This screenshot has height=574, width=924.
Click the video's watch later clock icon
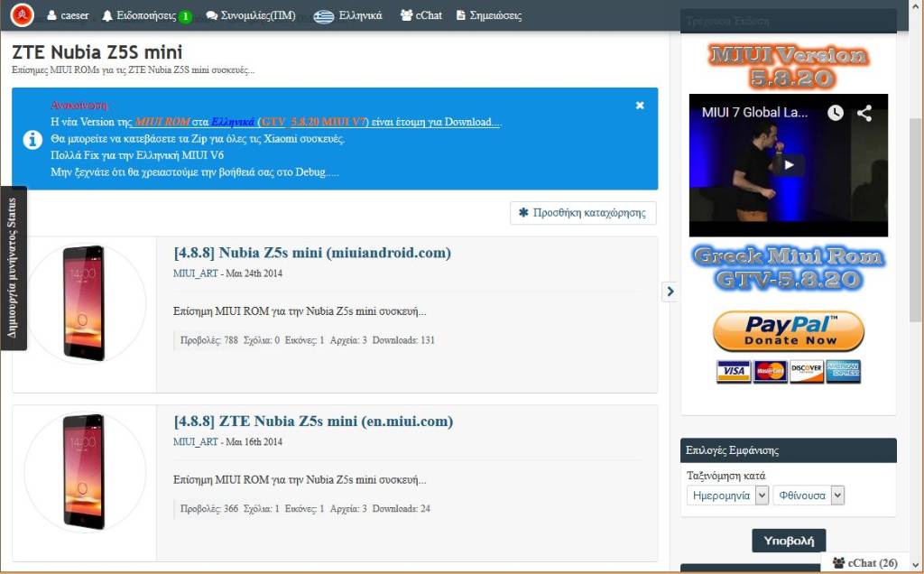click(836, 113)
